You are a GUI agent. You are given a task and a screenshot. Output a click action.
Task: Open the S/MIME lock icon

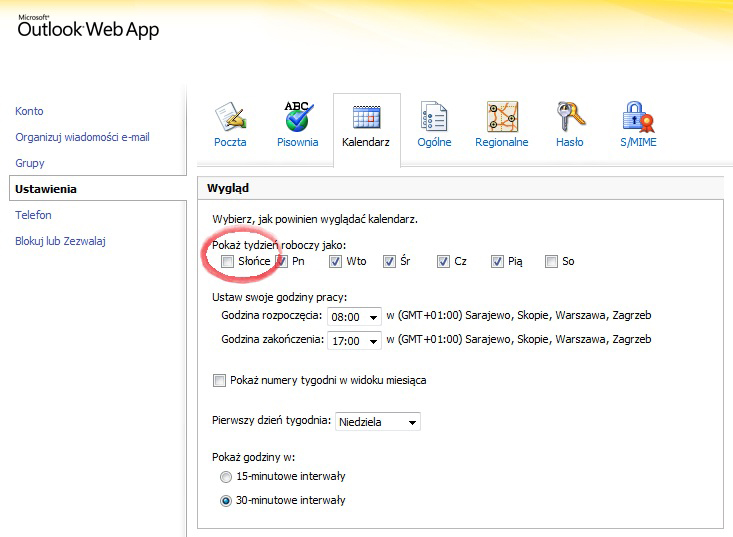[x=637, y=118]
